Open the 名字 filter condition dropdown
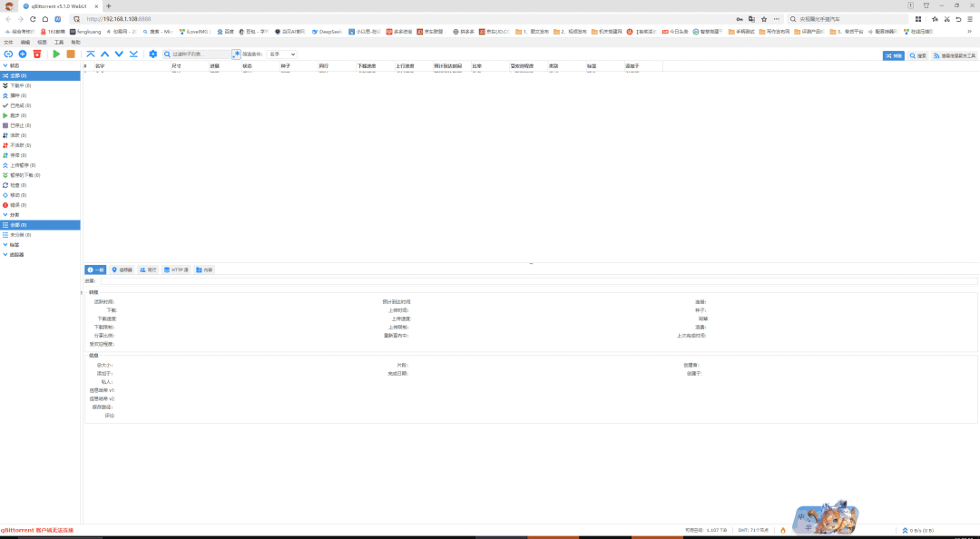This screenshot has height=539, width=980. tap(281, 54)
